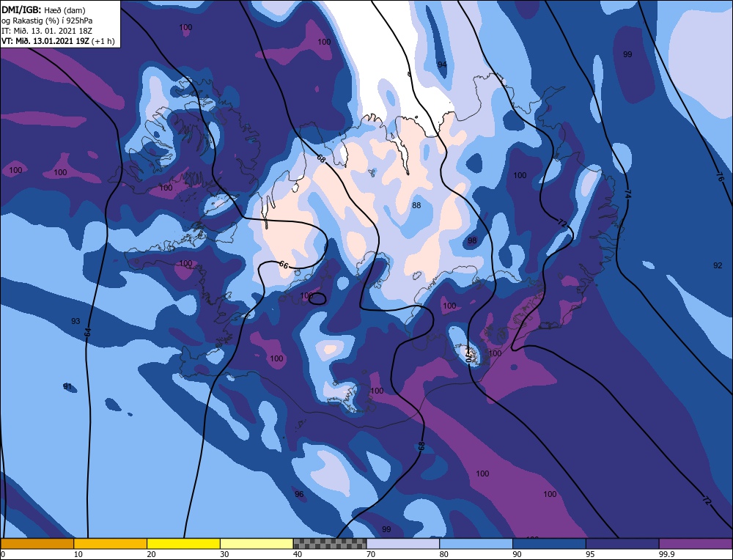Click the orange 10–20 legend swatch
The image size is (733, 560).
pos(111,543)
